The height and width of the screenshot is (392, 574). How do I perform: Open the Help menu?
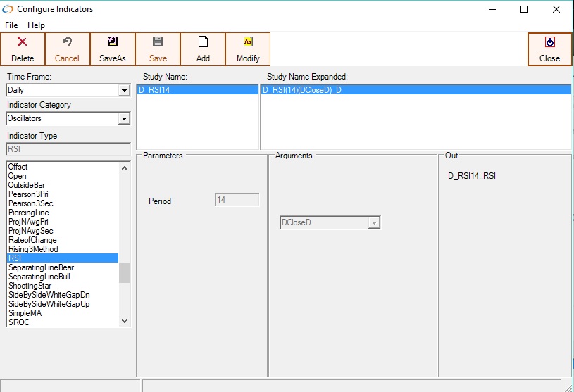36,25
